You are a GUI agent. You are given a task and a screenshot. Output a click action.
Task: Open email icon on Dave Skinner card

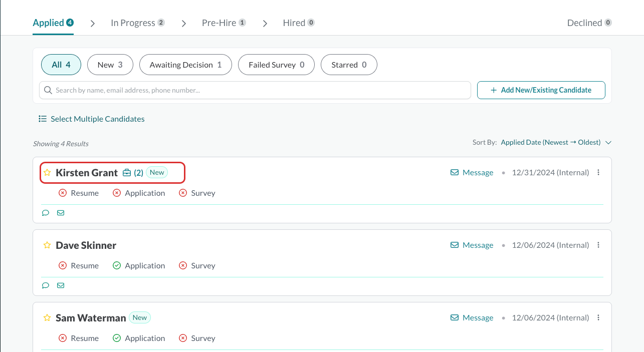(61, 285)
